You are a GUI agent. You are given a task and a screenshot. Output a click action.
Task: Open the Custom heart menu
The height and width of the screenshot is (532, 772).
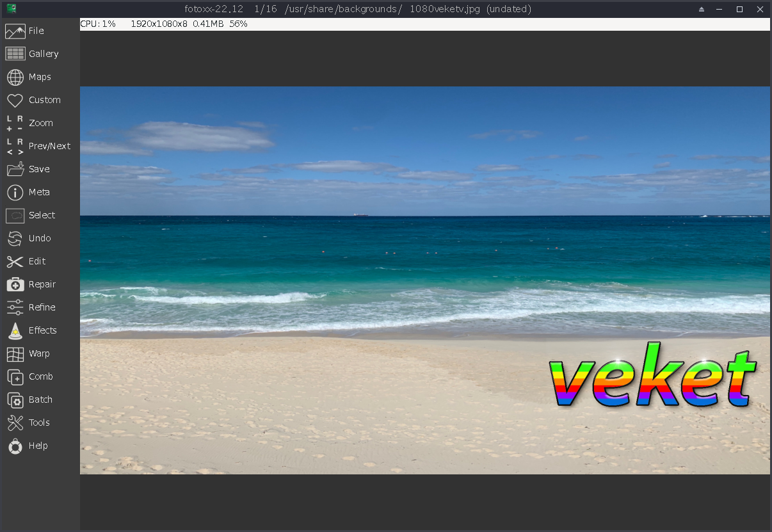(33, 100)
